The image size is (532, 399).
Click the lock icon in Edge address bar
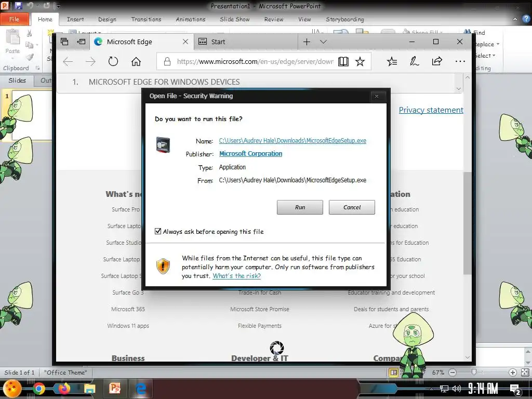(167, 61)
